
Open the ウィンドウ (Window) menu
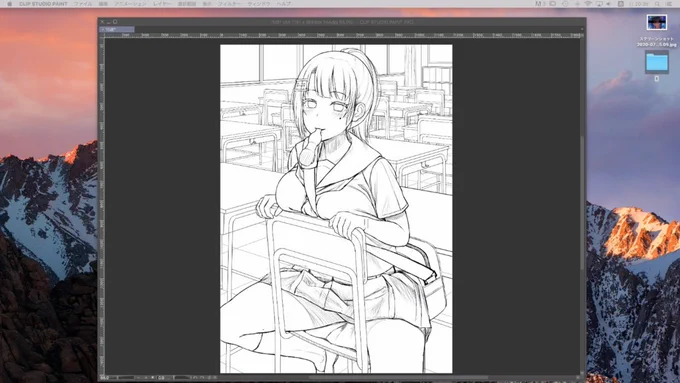259,3
